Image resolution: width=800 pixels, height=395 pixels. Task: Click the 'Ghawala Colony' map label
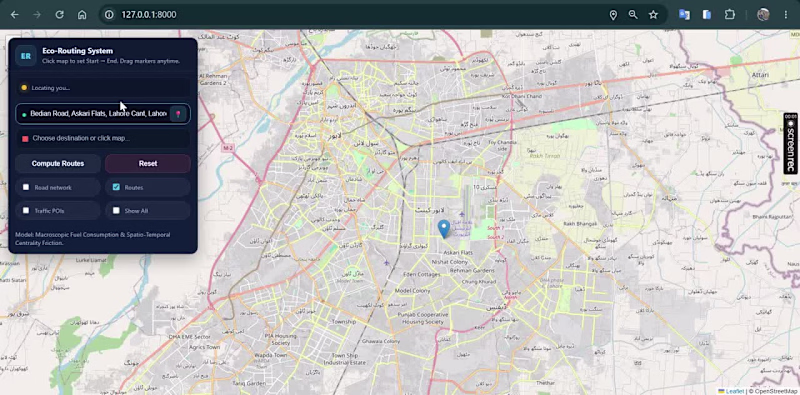[x=381, y=341]
